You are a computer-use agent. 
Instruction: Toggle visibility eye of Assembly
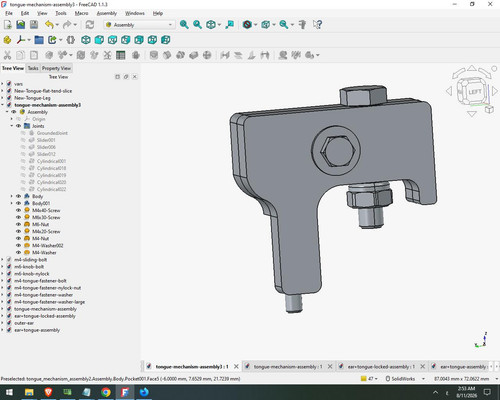(x=14, y=112)
